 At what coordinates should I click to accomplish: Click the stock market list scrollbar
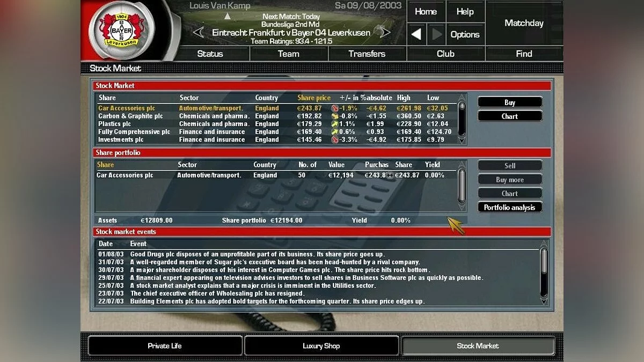coord(462,120)
